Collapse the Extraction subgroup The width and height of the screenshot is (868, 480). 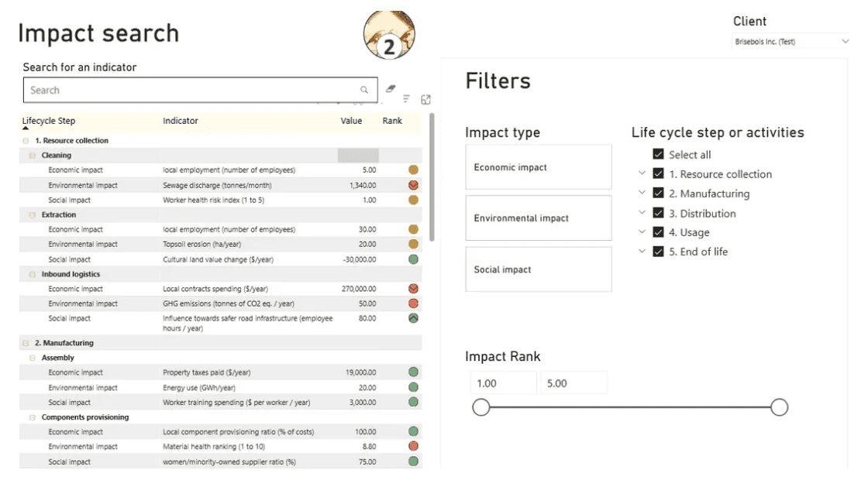[x=32, y=214]
